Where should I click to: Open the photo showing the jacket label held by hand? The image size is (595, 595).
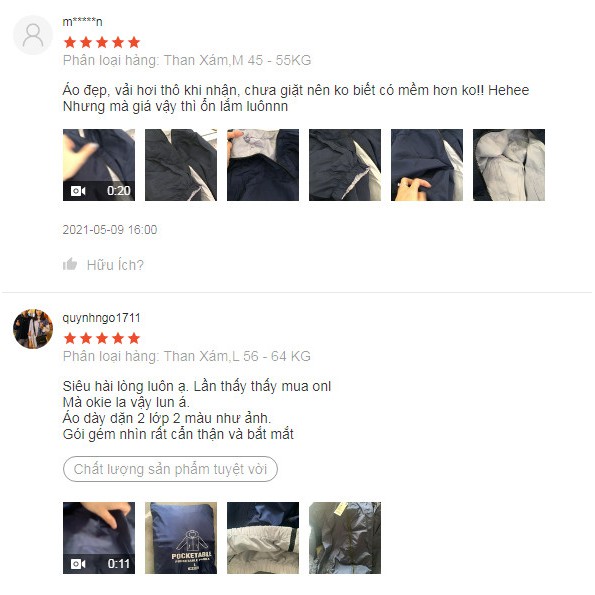263,165
